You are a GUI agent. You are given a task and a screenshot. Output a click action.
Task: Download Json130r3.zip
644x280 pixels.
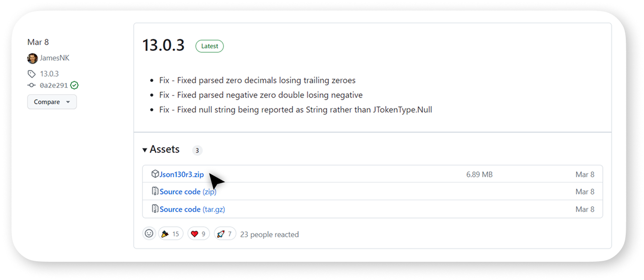click(x=182, y=175)
